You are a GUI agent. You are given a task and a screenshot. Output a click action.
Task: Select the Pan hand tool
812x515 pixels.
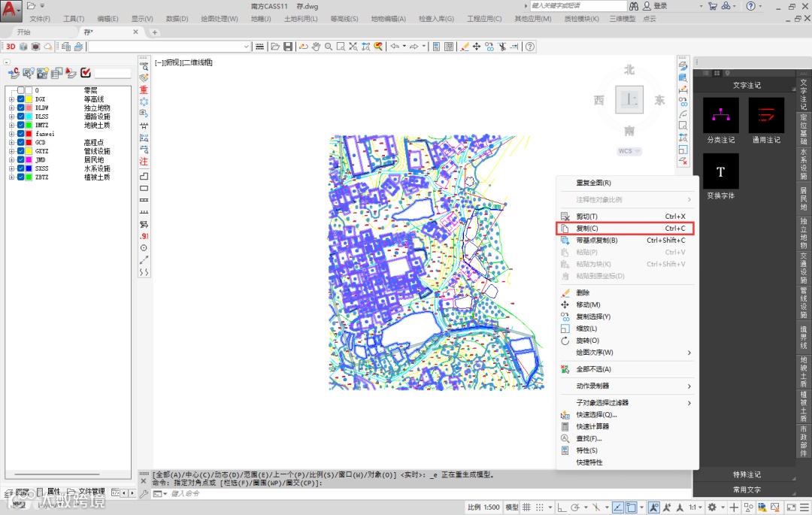point(317,47)
